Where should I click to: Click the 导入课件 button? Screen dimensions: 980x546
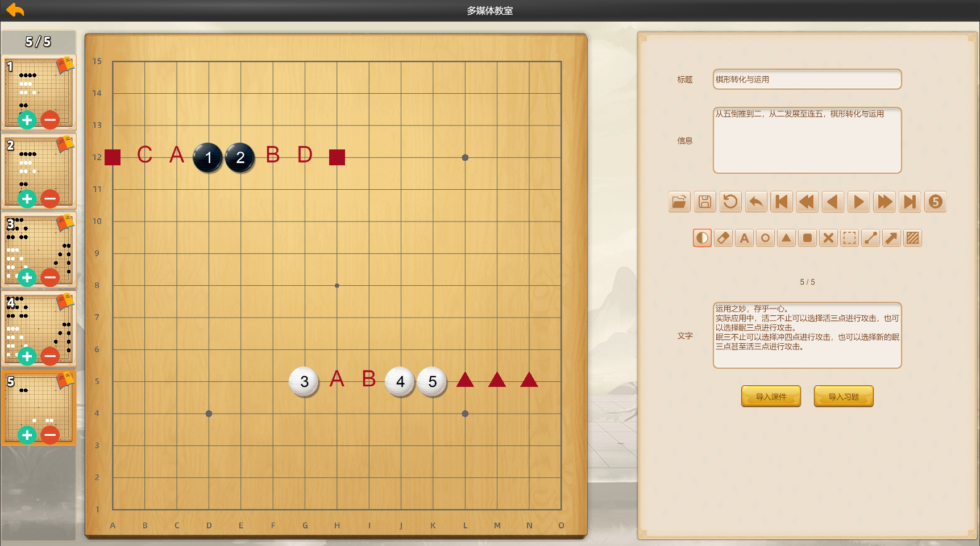point(771,397)
